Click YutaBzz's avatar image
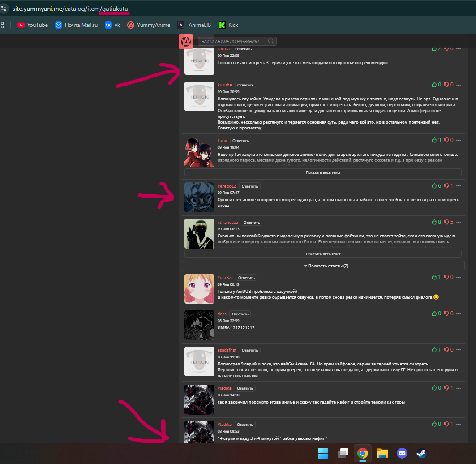This screenshot has width=476, height=464. [x=199, y=289]
